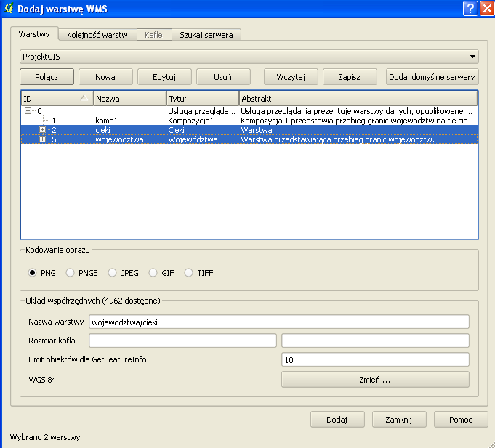Click the Zamknij button
This screenshot has width=495, height=448.
(399, 419)
